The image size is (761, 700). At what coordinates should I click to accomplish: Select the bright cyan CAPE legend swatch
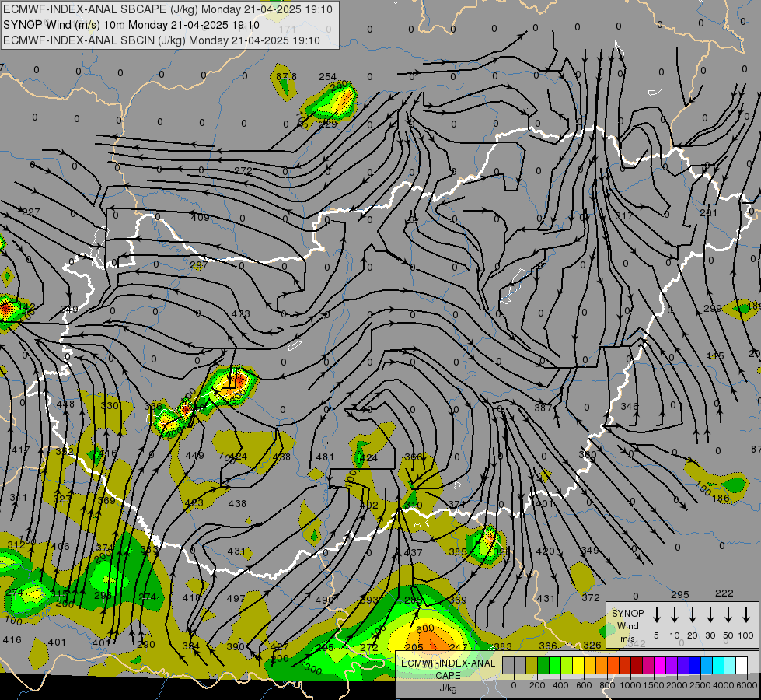pyautogui.click(x=718, y=665)
